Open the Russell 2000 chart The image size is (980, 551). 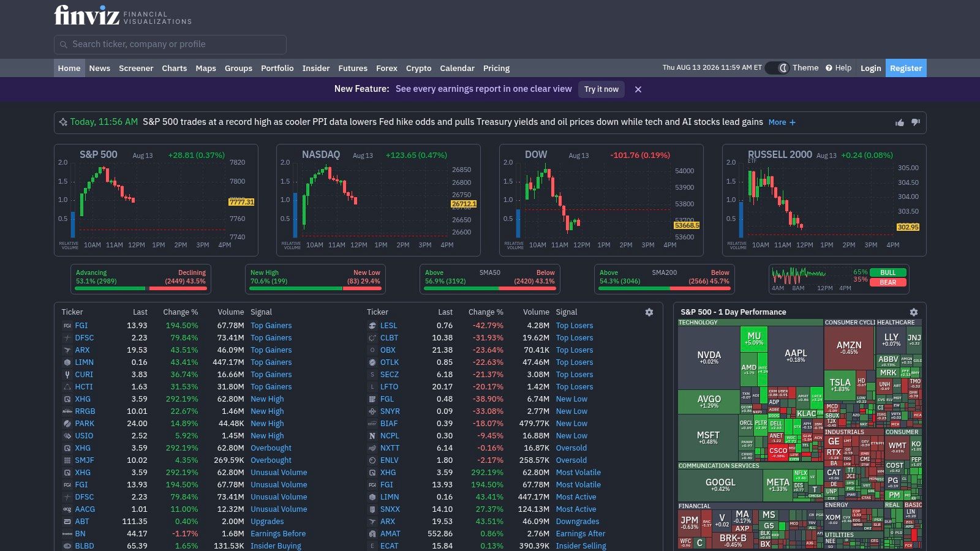click(x=824, y=200)
